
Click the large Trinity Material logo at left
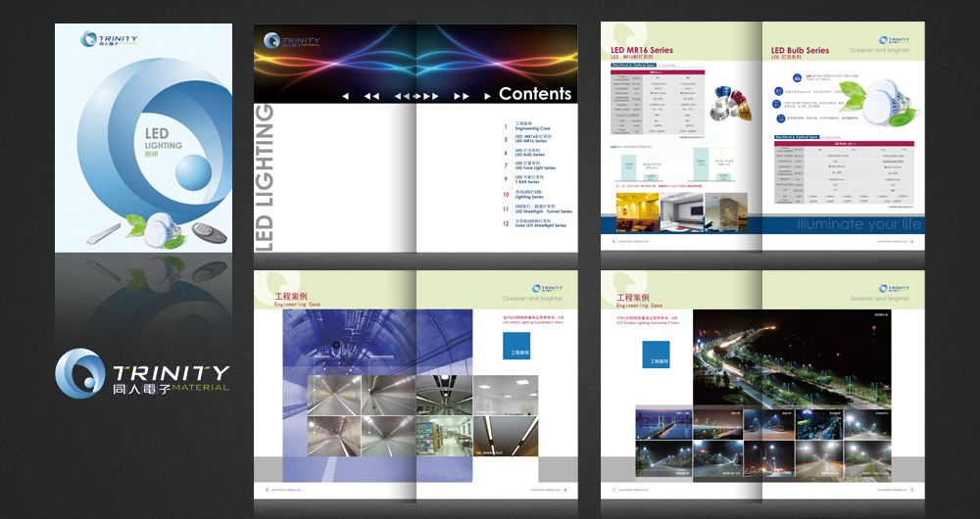pyautogui.click(x=142, y=374)
